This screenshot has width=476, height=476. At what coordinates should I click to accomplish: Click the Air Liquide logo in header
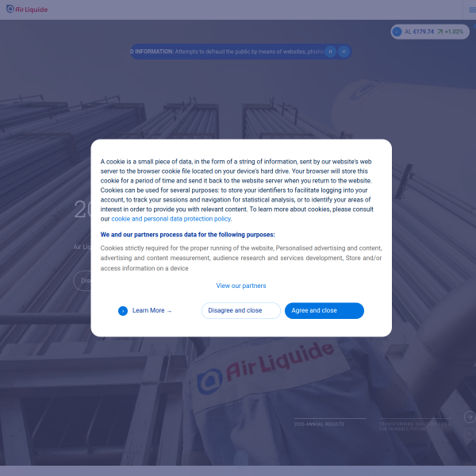pyautogui.click(x=27, y=9)
